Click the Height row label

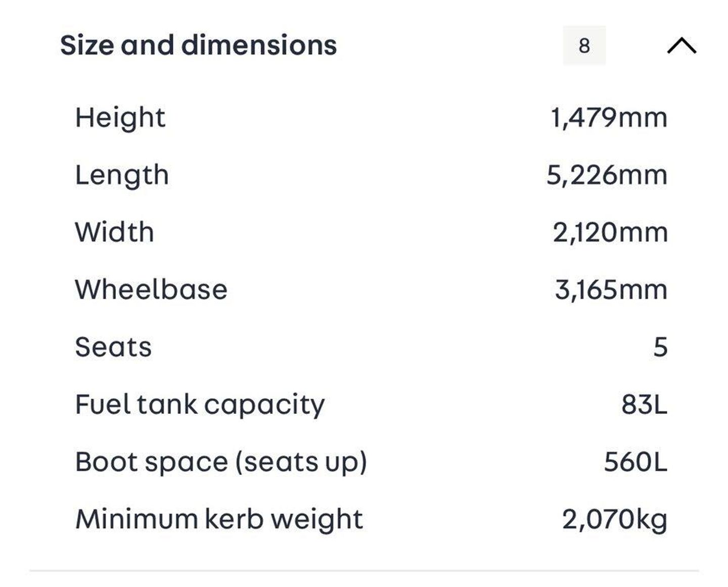pyautogui.click(x=120, y=118)
